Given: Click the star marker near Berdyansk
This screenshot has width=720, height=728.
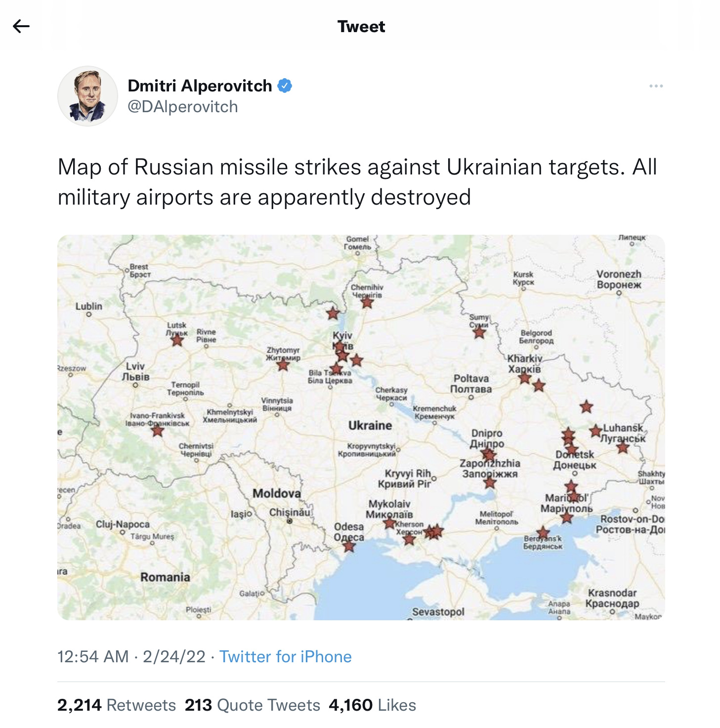Looking at the screenshot, I should (543, 533).
